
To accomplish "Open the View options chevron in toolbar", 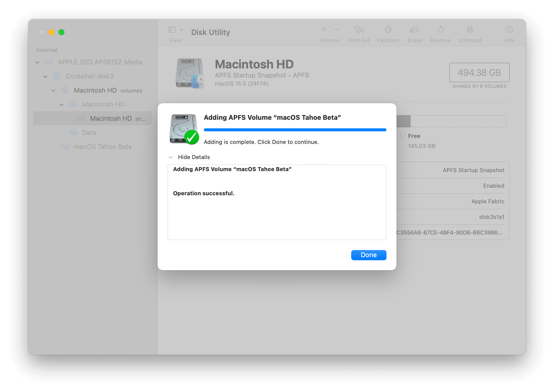I will pos(181,30).
